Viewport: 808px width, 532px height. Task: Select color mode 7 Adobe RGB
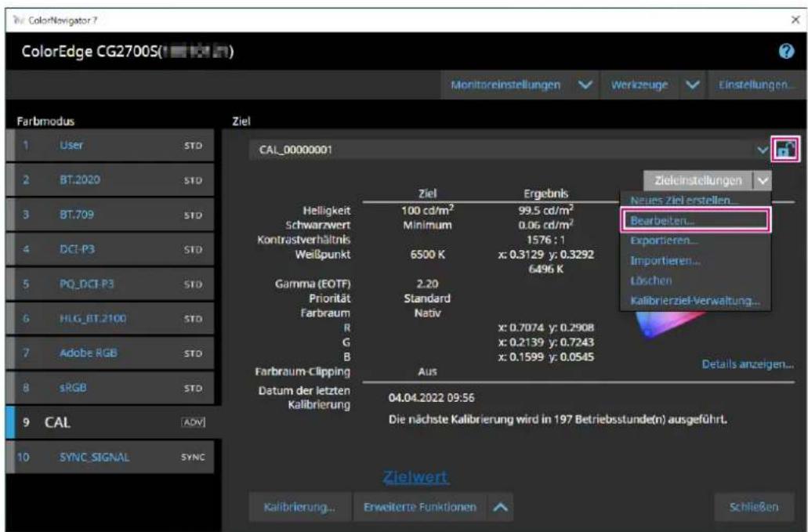[x=111, y=353]
